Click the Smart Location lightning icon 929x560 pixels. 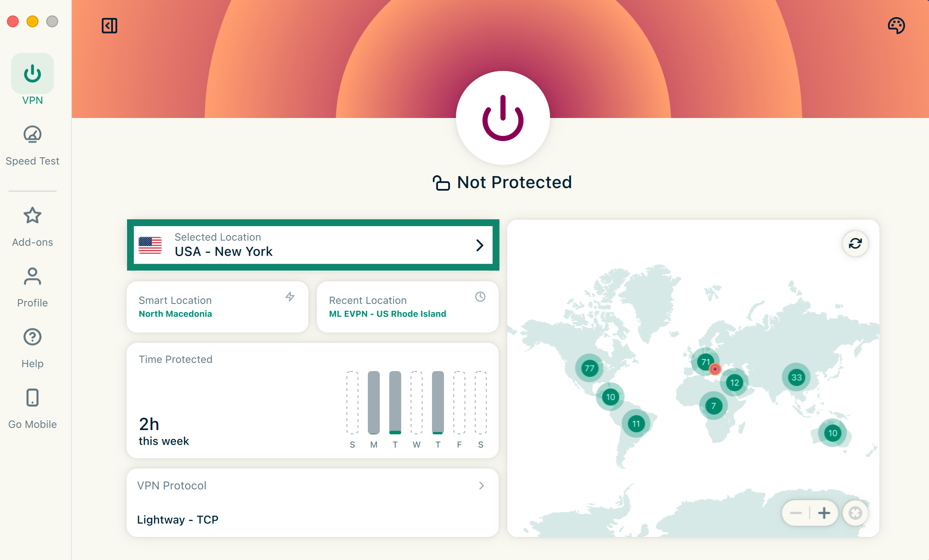(290, 297)
